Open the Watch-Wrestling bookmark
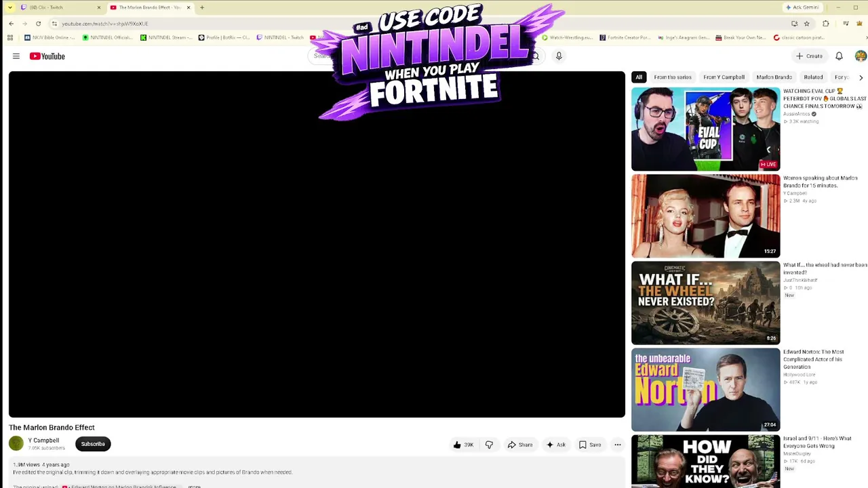The image size is (868, 488). pyautogui.click(x=568, y=38)
